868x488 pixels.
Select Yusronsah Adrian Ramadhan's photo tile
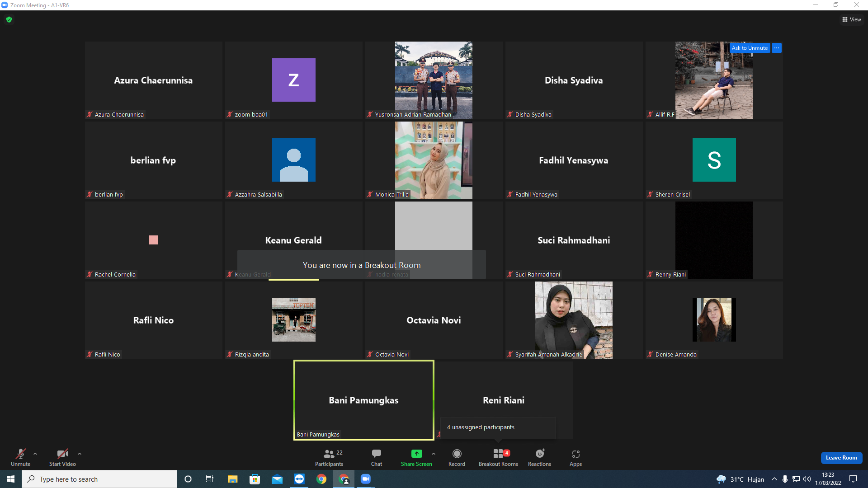[434, 80]
